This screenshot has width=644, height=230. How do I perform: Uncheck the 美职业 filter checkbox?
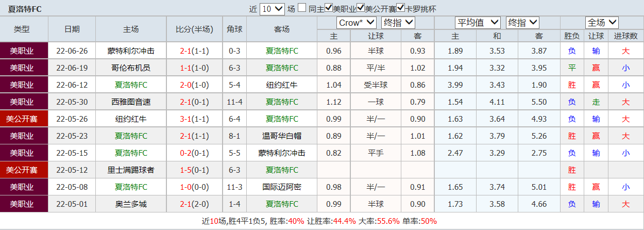tap(329, 8)
